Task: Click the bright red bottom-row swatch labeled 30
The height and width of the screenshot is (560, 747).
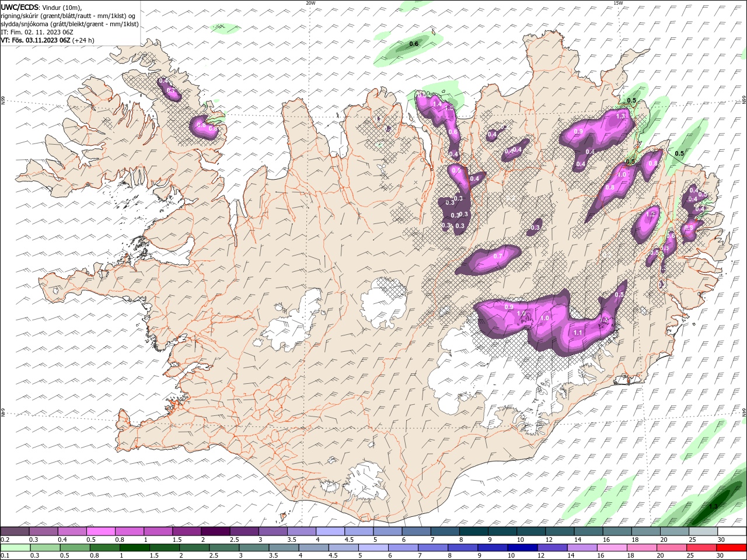Action: (731, 548)
